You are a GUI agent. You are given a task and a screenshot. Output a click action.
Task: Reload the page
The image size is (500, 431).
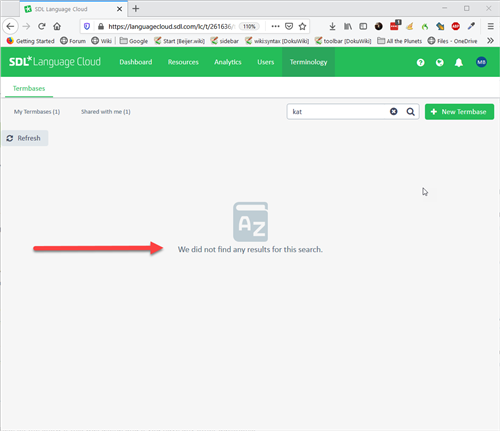(42, 26)
